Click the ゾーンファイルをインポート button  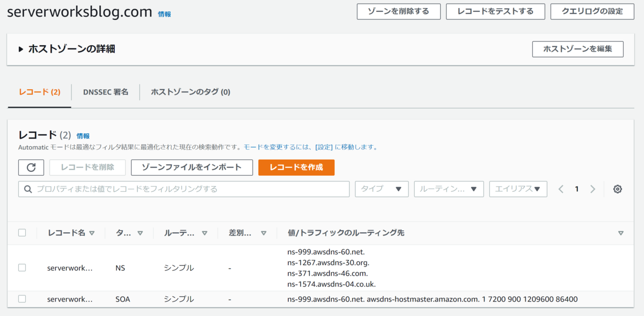[192, 167]
